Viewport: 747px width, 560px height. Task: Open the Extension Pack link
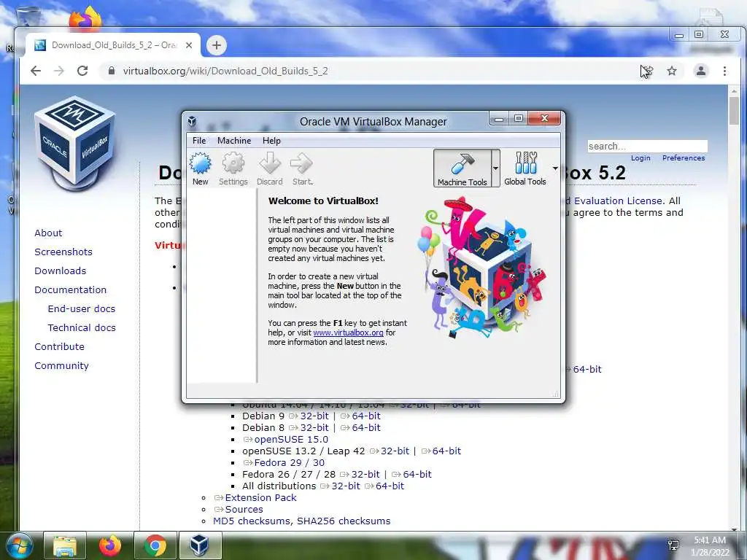(x=260, y=497)
